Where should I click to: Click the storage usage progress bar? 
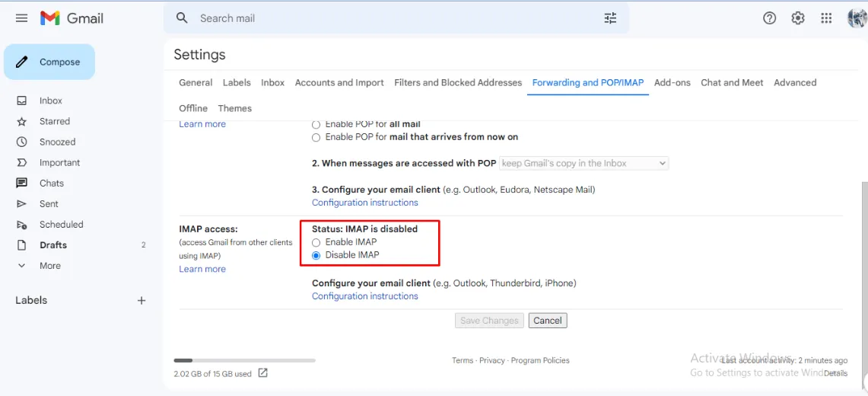(x=244, y=360)
